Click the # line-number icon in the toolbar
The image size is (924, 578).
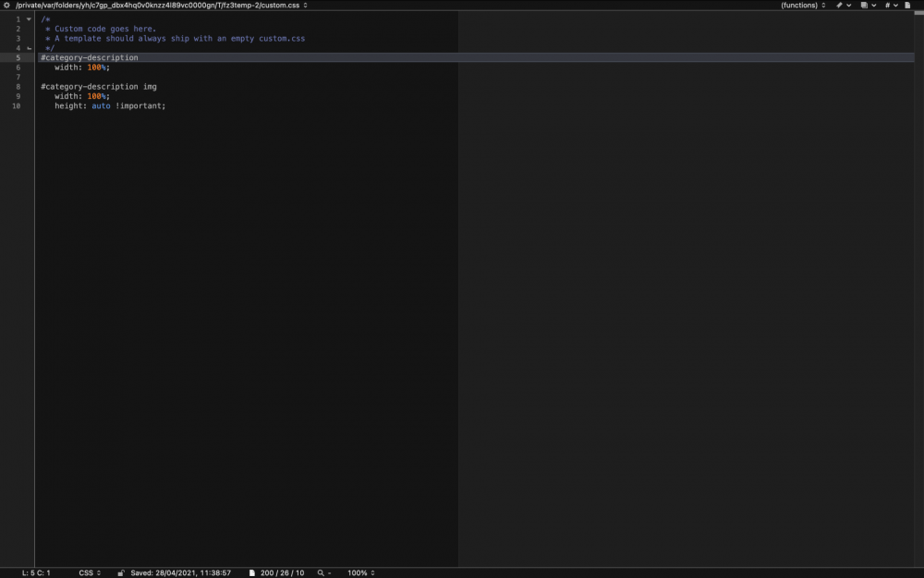(887, 5)
